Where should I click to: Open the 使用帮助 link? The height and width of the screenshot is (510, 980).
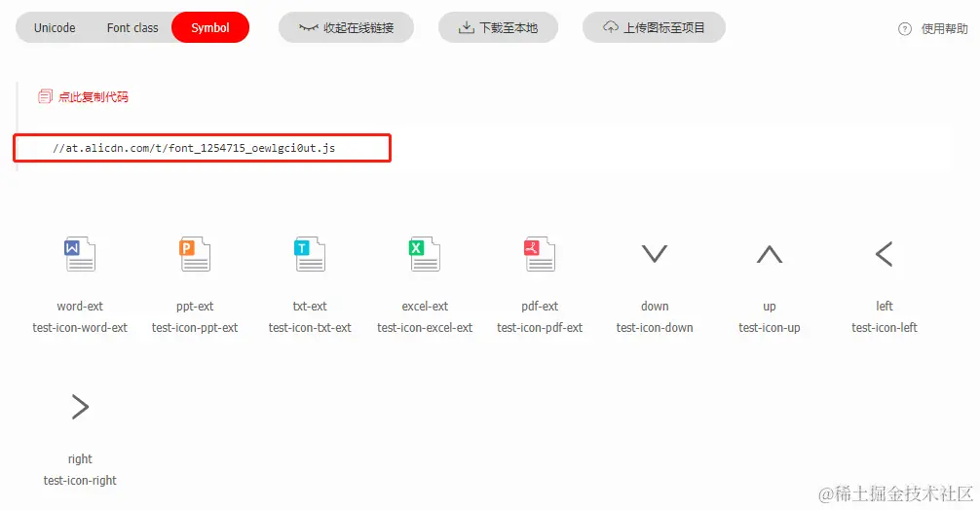944,29
